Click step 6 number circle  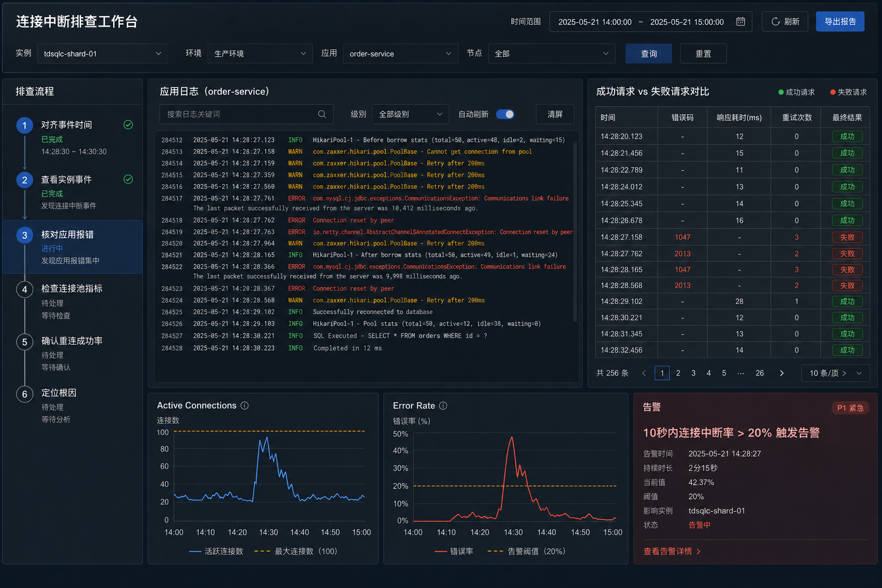(x=25, y=394)
